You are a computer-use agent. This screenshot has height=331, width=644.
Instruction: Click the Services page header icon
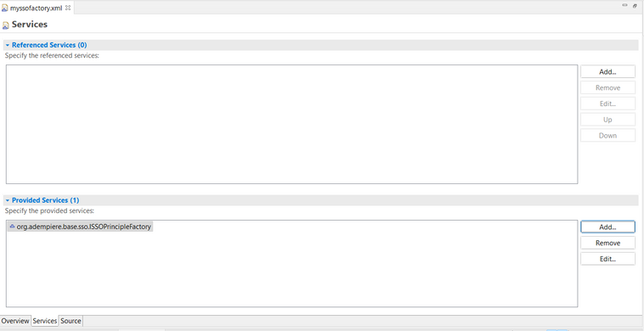click(5, 25)
